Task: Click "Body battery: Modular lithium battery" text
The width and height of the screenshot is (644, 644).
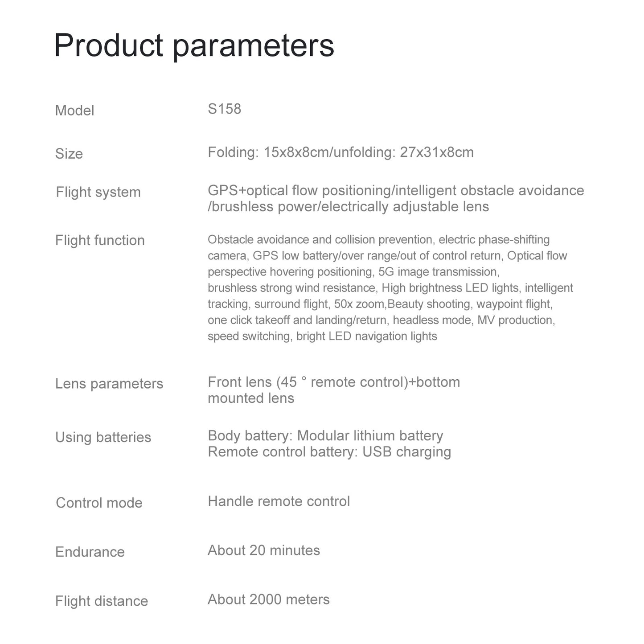Action: click(325, 435)
